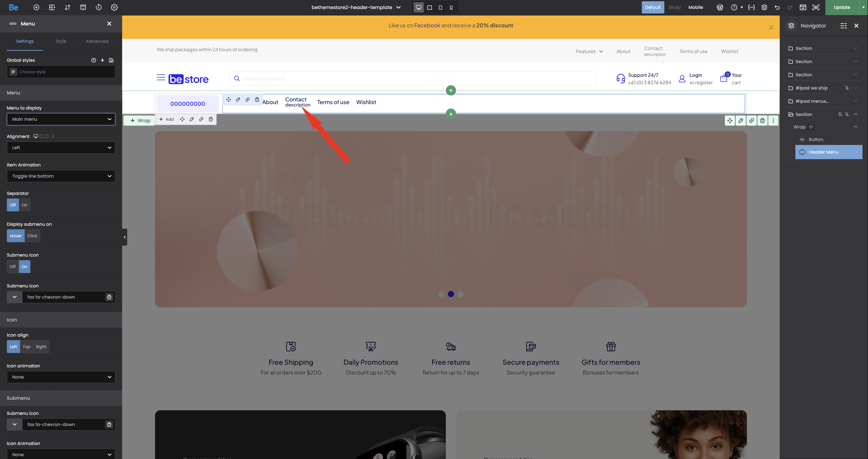Open the dynamic data braces icon

(x=751, y=7)
